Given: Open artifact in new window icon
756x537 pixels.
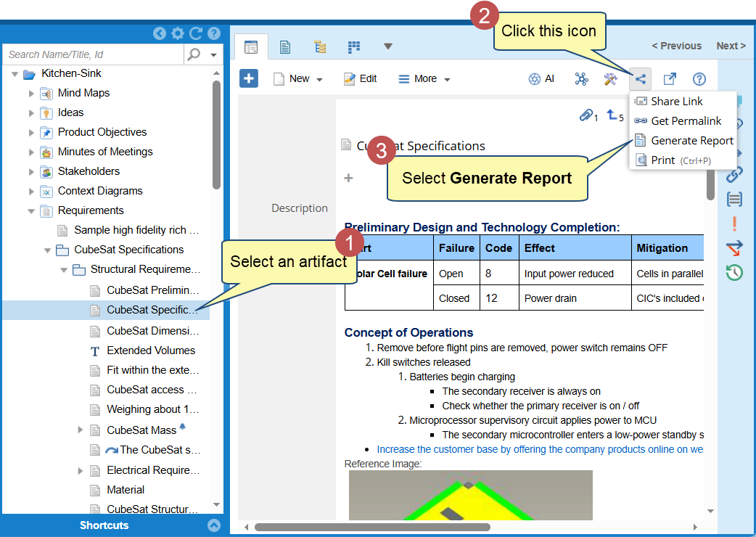Looking at the screenshot, I should click(670, 79).
